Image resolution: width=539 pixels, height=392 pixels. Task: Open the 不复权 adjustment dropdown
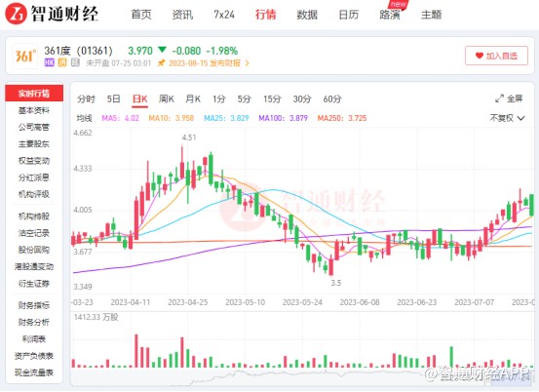(508, 118)
